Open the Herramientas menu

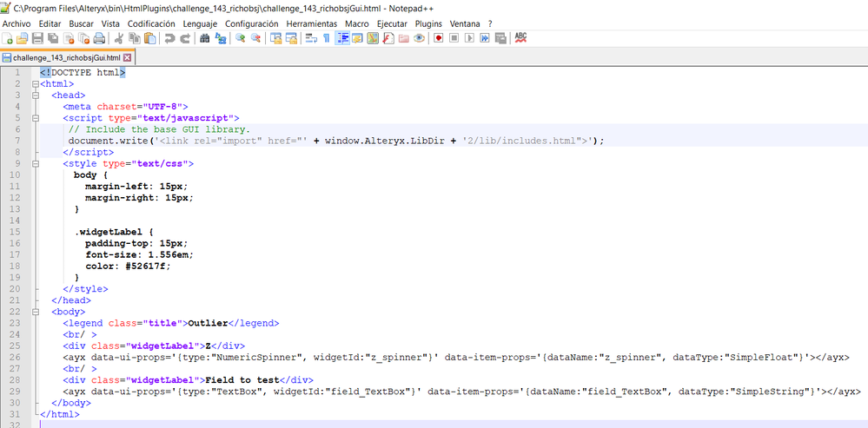(312, 23)
